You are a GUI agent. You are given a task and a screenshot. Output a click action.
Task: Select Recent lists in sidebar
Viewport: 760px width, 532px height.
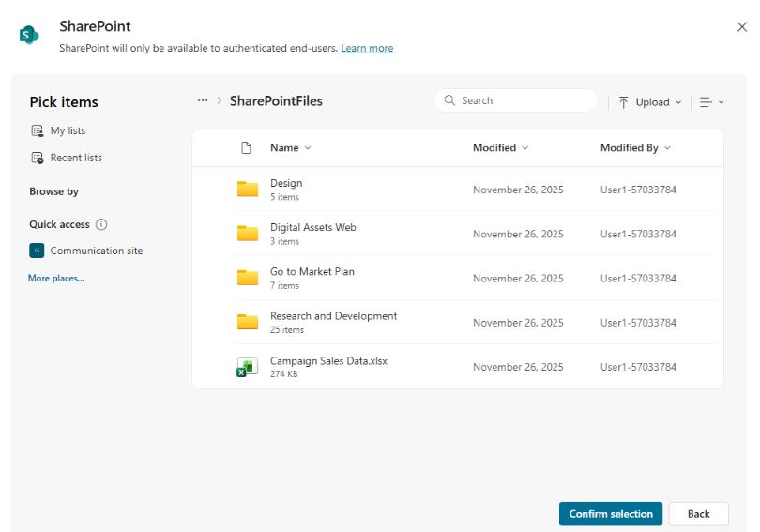click(x=76, y=158)
